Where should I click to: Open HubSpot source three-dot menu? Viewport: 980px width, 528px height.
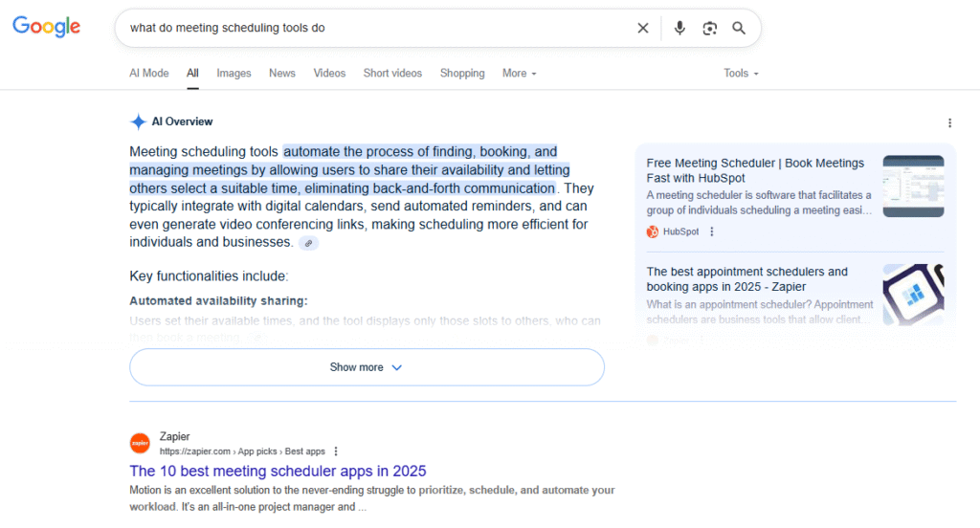(x=711, y=231)
